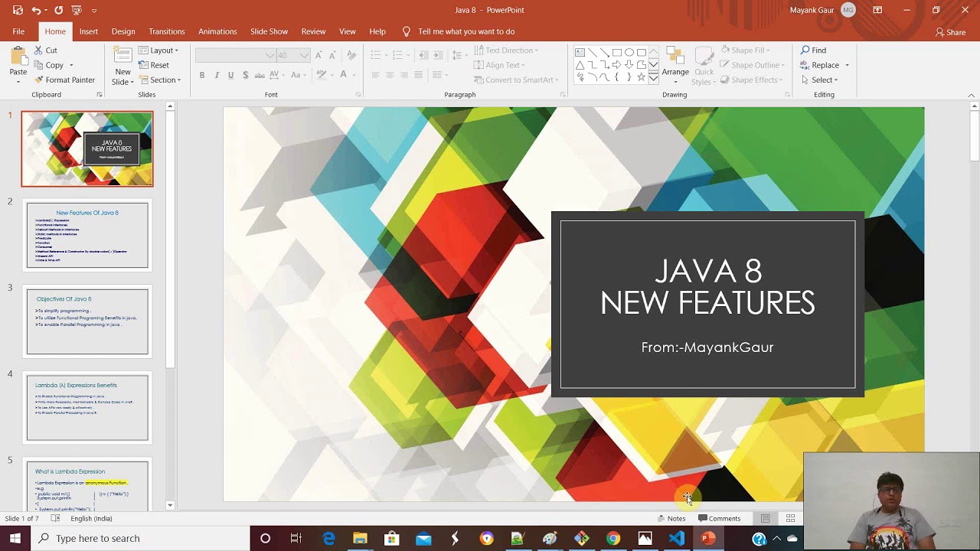Viewport: 980px width, 551px height.
Task: Open the Comments pane
Action: click(x=720, y=519)
